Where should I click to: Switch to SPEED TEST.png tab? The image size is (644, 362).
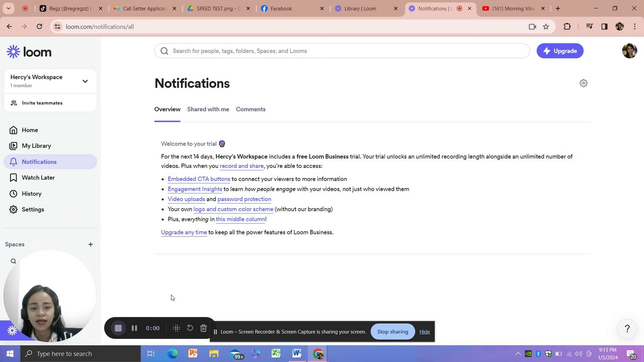218,9
